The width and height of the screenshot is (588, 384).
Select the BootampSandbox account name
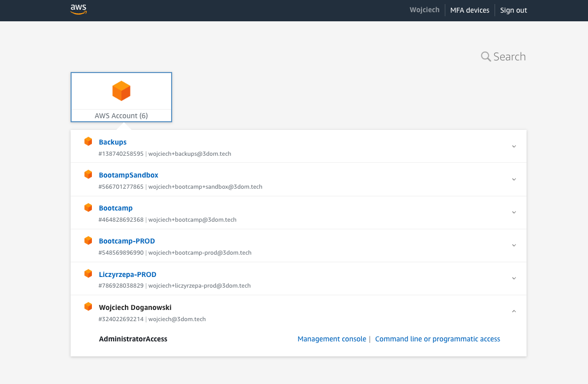click(x=128, y=175)
